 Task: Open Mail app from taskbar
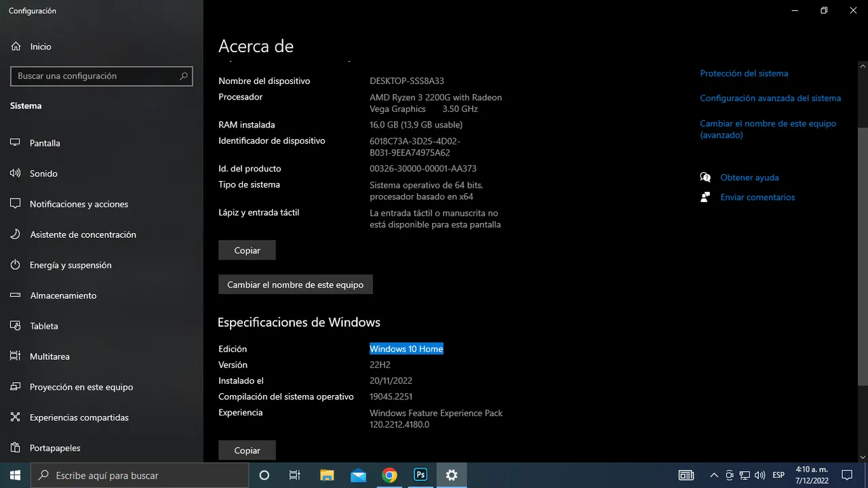358,475
